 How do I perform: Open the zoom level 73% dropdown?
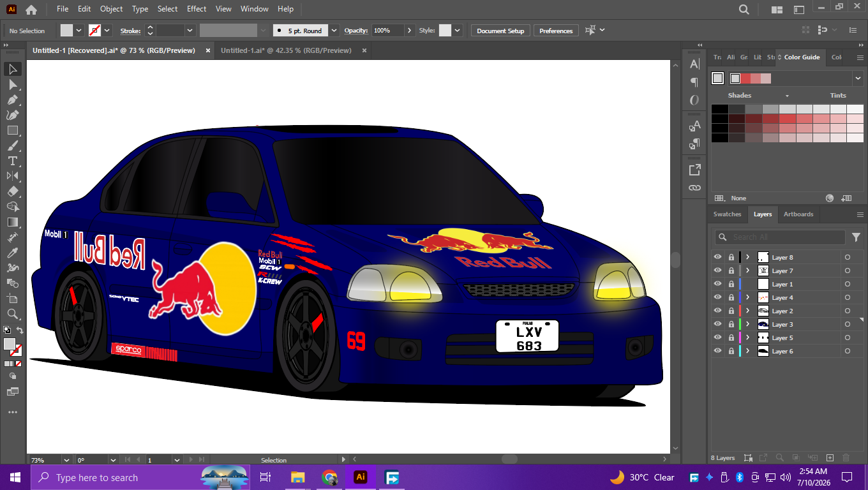pos(66,459)
